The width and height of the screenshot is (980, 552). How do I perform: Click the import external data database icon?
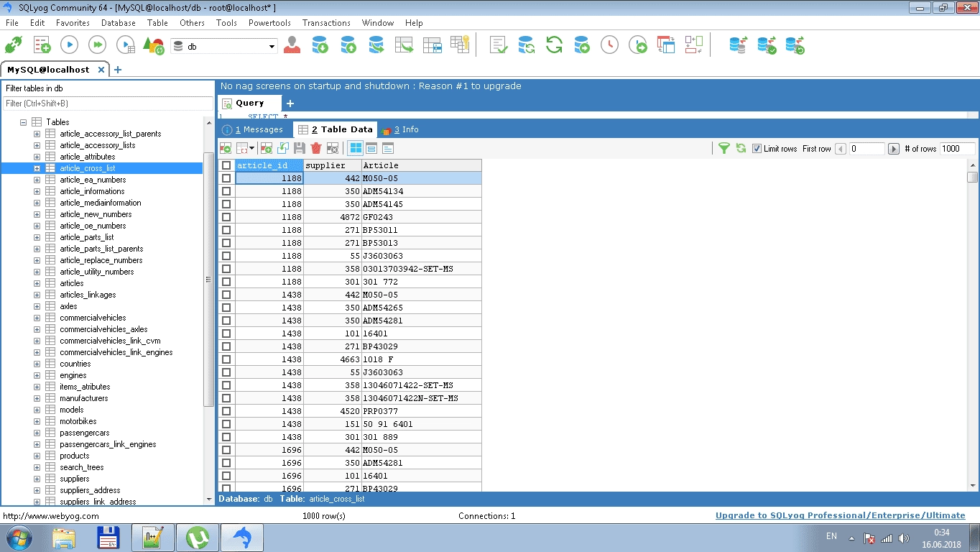click(320, 45)
